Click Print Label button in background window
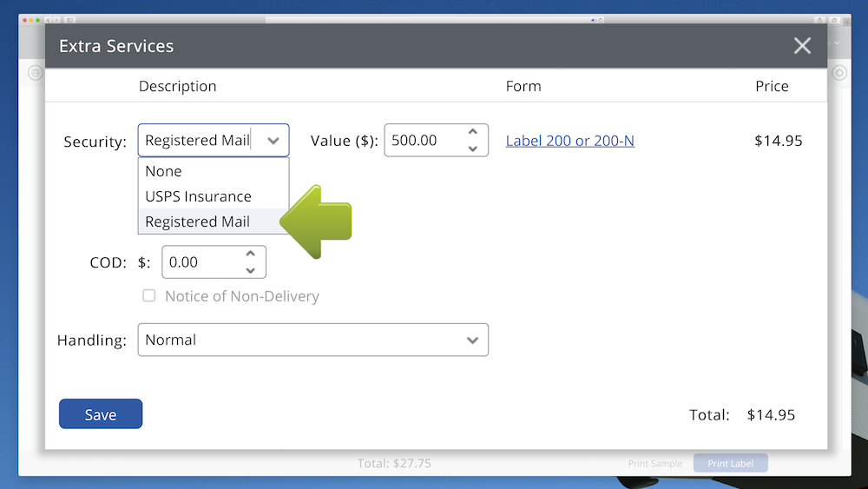The image size is (868, 489). tap(730, 464)
